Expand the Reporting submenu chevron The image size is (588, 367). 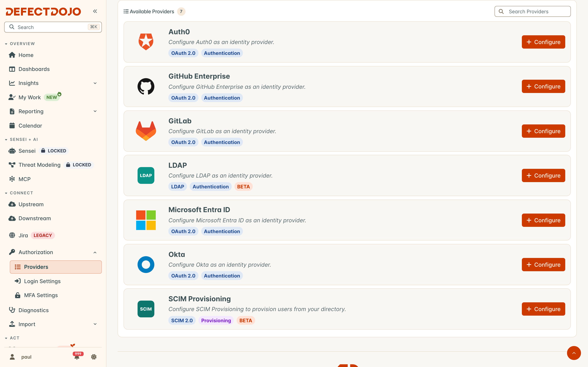pyautogui.click(x=95, y=111)
